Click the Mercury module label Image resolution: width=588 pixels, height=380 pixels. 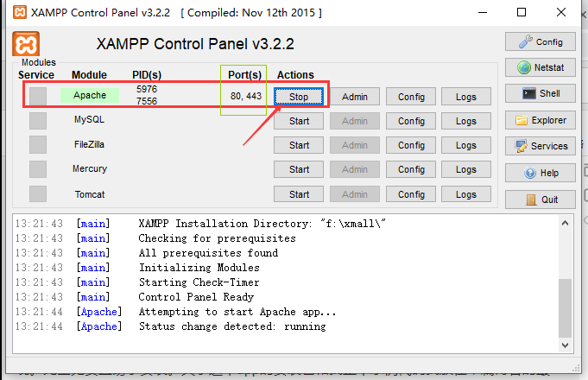coord(90,168)
